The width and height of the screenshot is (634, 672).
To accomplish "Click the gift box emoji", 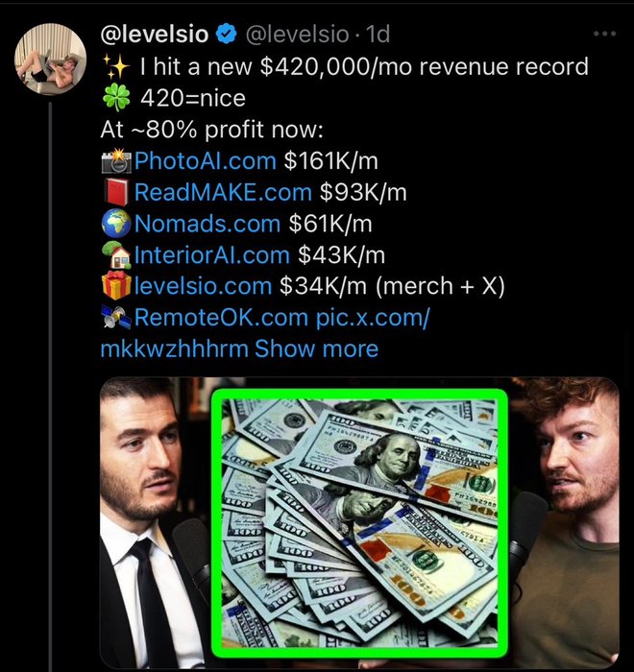I will [x=116, y=285].
